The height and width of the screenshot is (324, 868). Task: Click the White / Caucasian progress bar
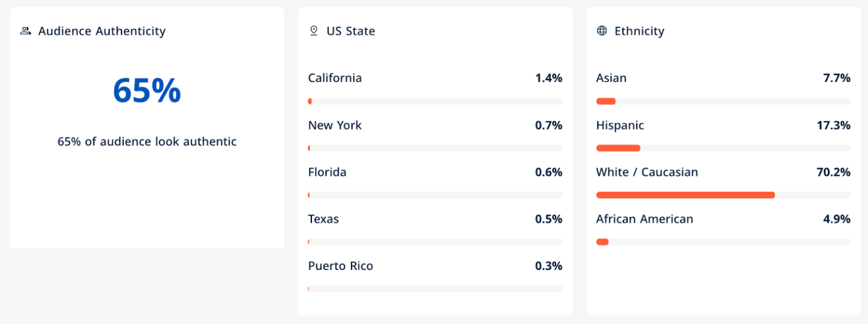pyautogui.click(x=723, y=195)
